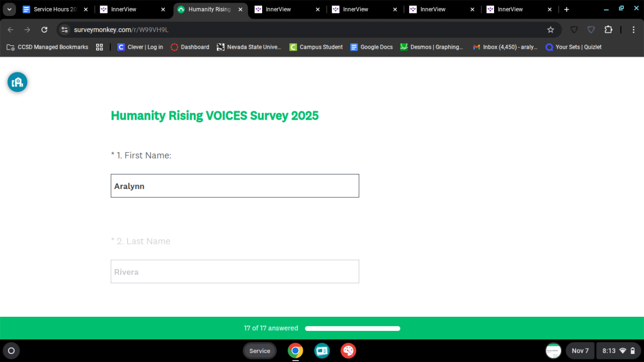The width and height of the screenshot is (644, 362).
Task: Click the Humanity Rising VOICES Survey 2025 heading
Action: [215, 116]
